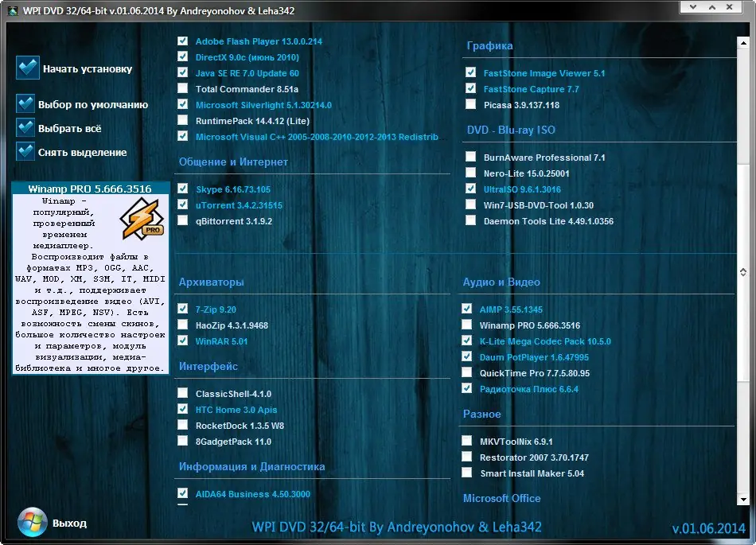Image resolution: width=756 pixels, height=545 pixels.
Task: Check QuickTime Pro 7.7.5.80.95
Action: [466, 372]
